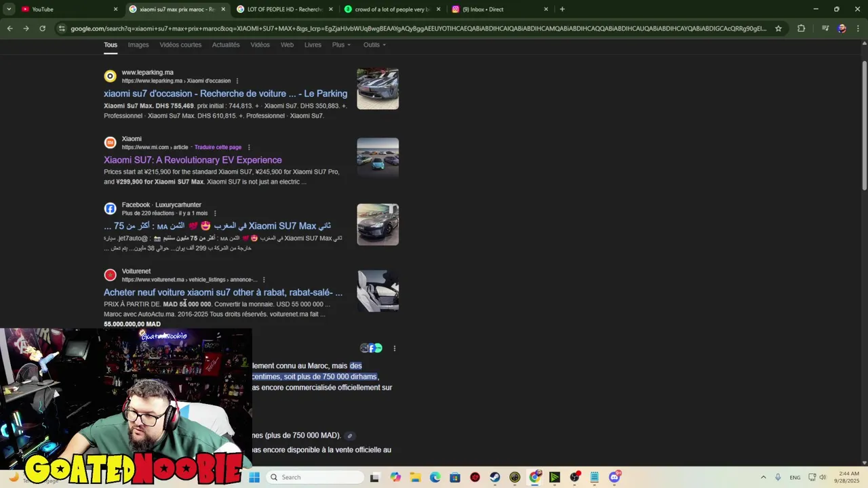Open the AI overview three-dot menu
The width and height of the screenshot is (868, 488).
point(394,348)
